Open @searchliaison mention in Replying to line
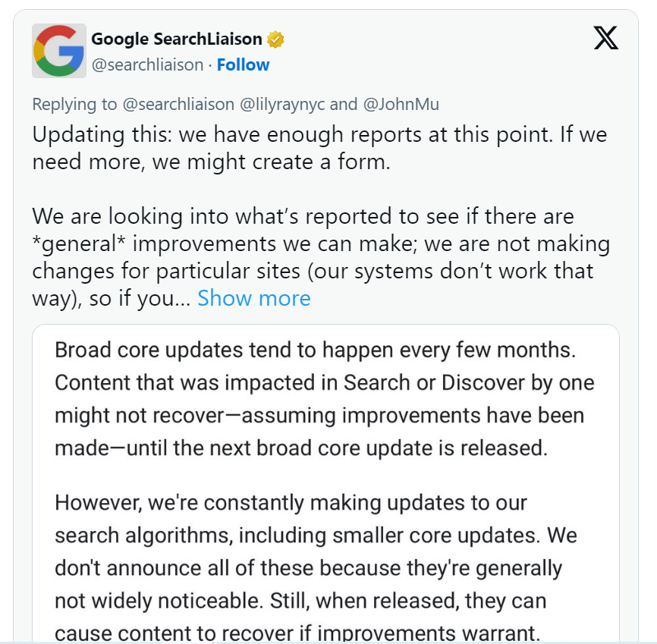Image resolution: width=657 pixels, height=644 pixels. [178, 104]
